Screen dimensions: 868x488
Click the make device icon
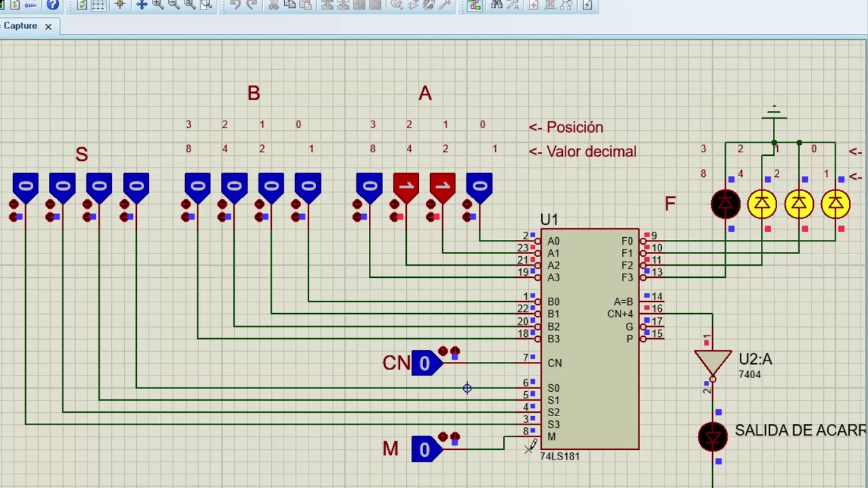413,5
